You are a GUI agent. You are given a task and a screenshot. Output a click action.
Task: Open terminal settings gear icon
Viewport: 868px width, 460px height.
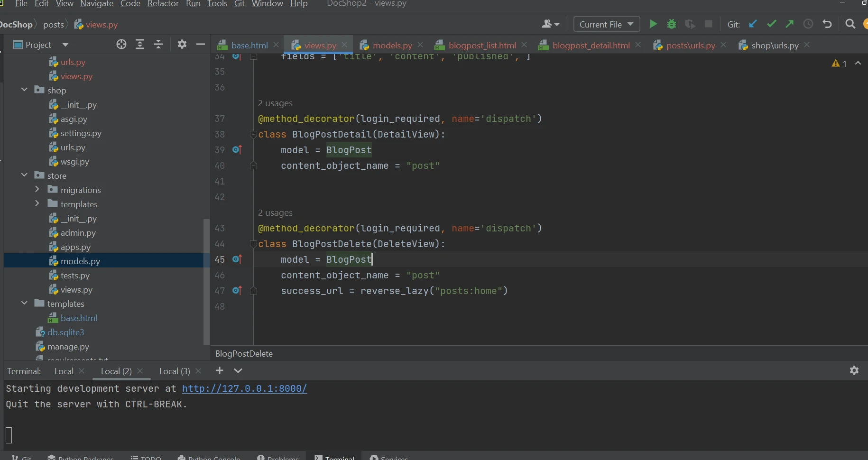854,371
